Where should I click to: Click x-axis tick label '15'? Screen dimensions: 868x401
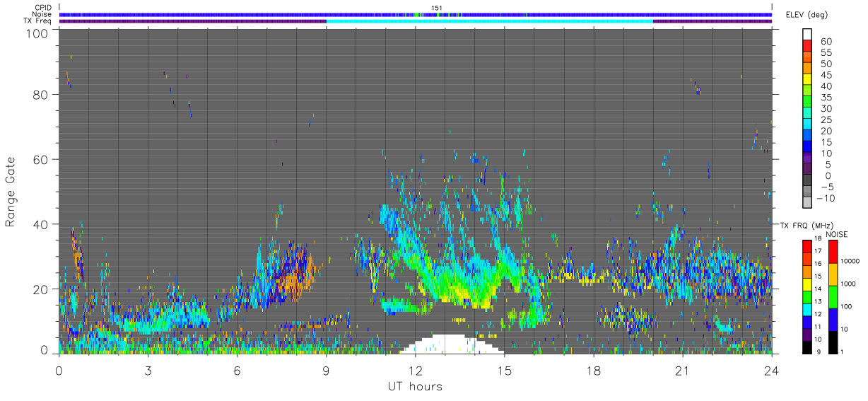click(x=504, y=369)
